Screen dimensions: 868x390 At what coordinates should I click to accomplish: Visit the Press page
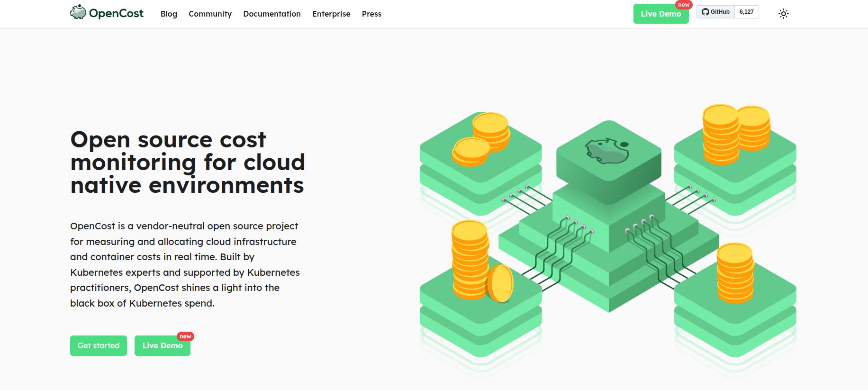pyautogui.click(x=371, y=14)
